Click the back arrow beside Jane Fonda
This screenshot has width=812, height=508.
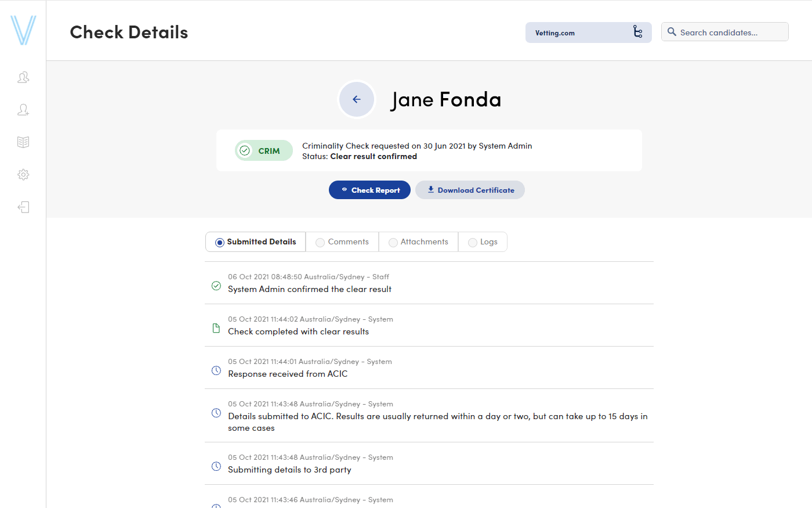(356, 99)
